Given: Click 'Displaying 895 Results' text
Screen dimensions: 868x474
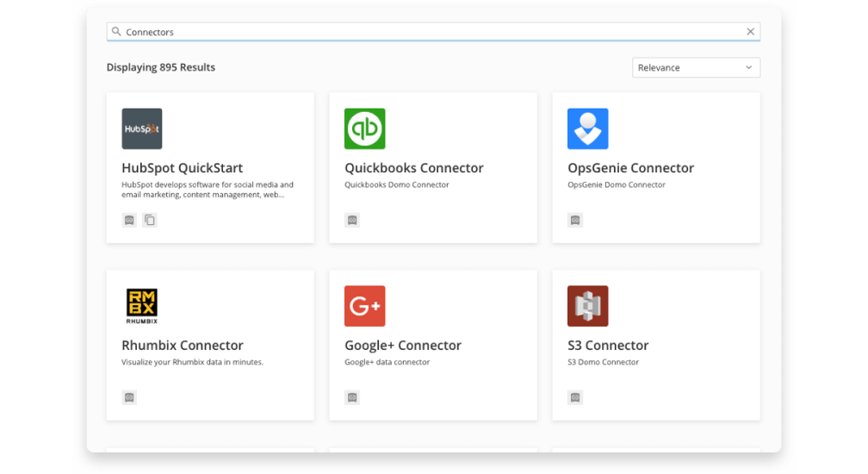Looking at the screenshot, I should tap(160, 67).
